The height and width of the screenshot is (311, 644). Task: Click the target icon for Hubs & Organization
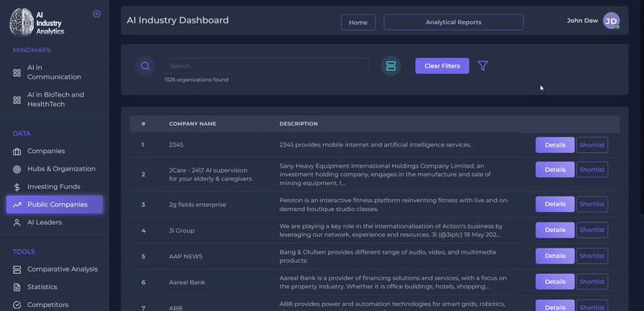(x=17, y=169)
